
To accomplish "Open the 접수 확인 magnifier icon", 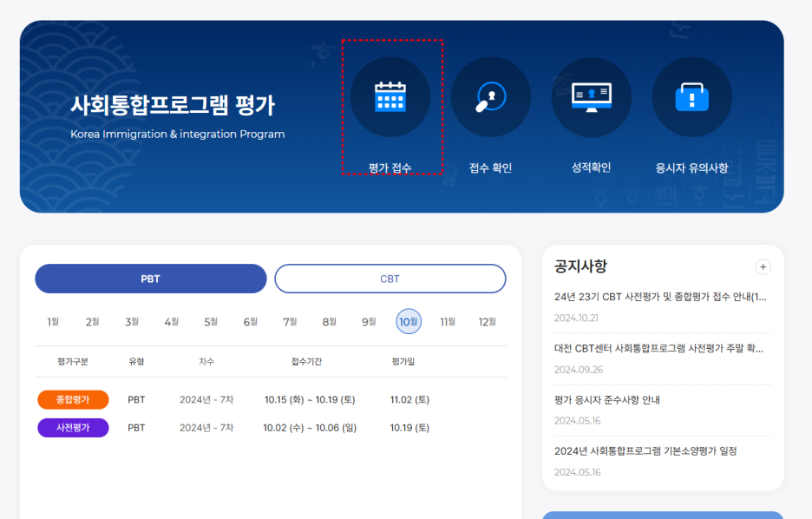I will coord(490,97).
